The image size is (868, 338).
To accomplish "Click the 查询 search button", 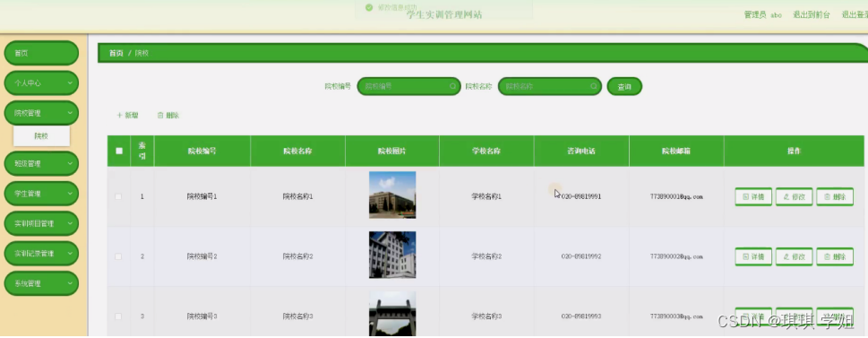I will click(624, 86).
